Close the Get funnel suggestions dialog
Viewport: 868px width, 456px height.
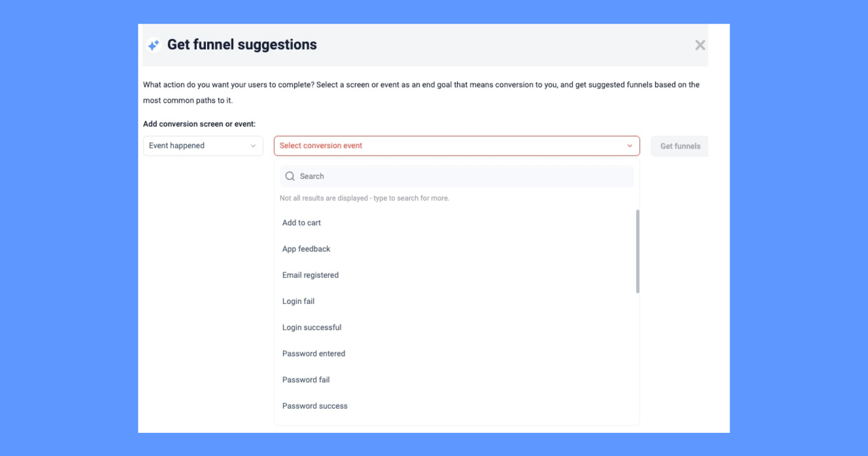pyautogui.click(x=700, y=45)
